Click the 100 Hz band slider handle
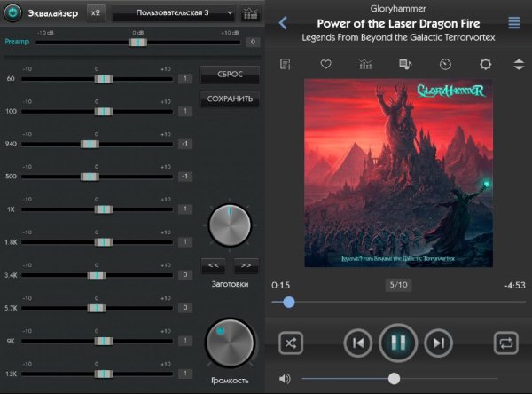The width and height of the screenshot is (532, 394). click(104, 112)
